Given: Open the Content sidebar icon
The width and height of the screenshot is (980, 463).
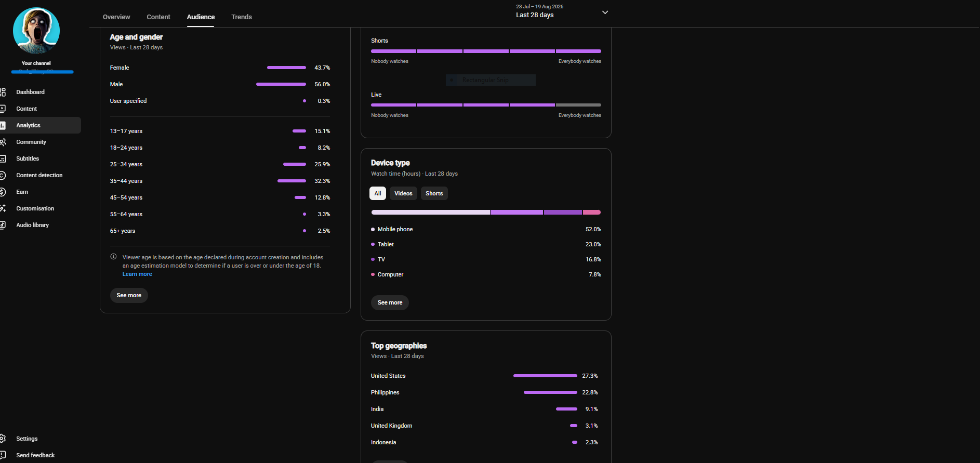Looking at the screenshot, I should pos(3,109).
